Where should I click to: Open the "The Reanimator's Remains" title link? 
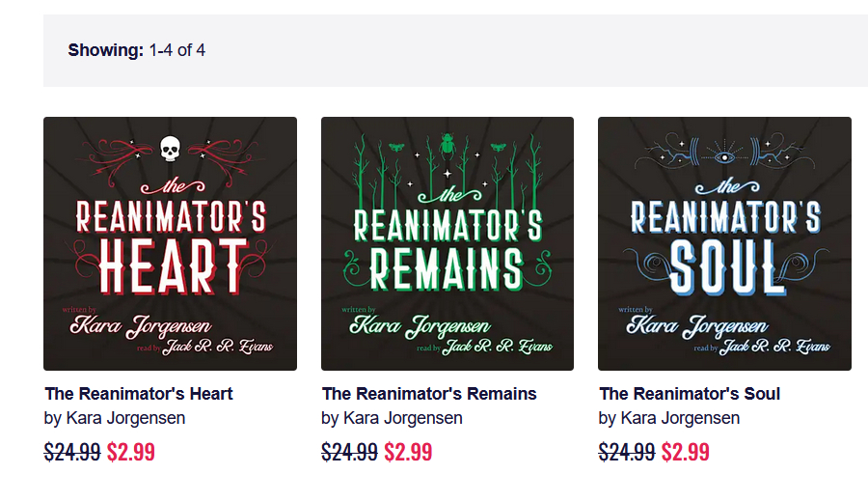pyautogui.click(x=429, y=394)
